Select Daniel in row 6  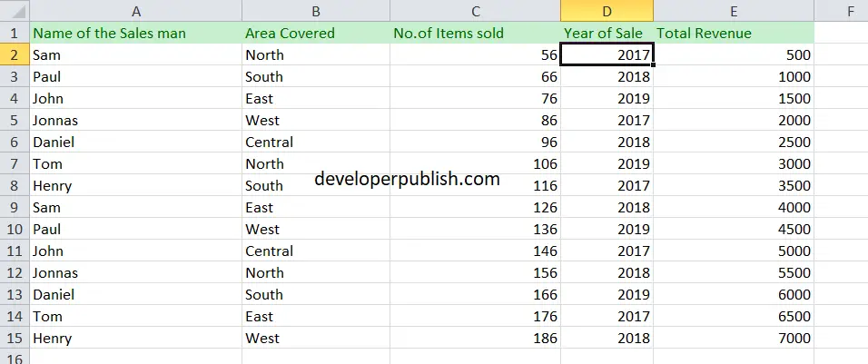135,142
